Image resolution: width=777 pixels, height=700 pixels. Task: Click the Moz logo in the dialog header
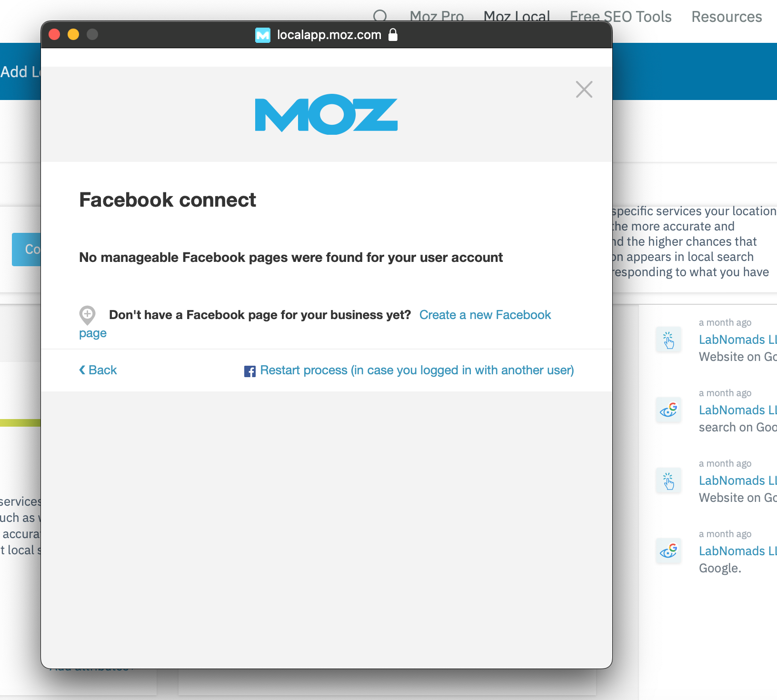pos(326,114)
